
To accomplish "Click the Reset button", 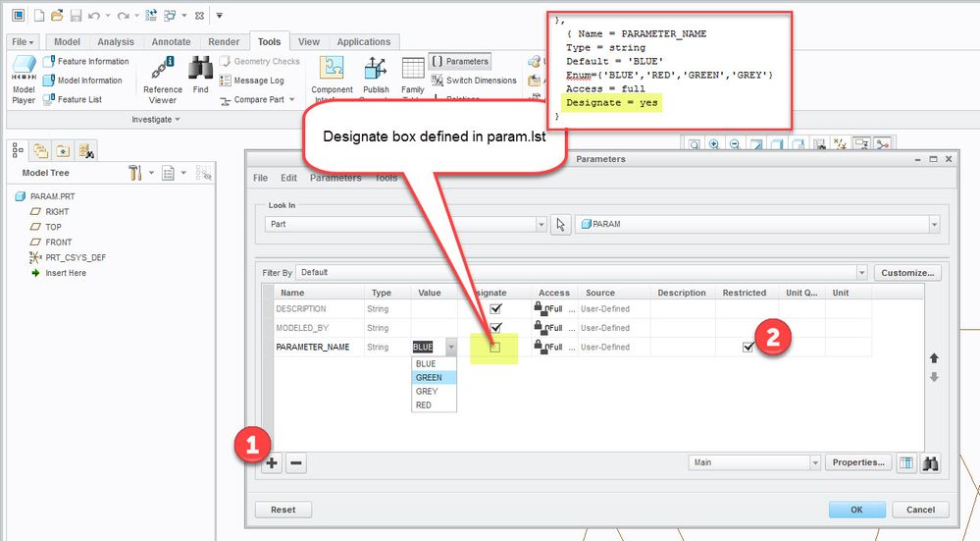I will pos(284,510).
